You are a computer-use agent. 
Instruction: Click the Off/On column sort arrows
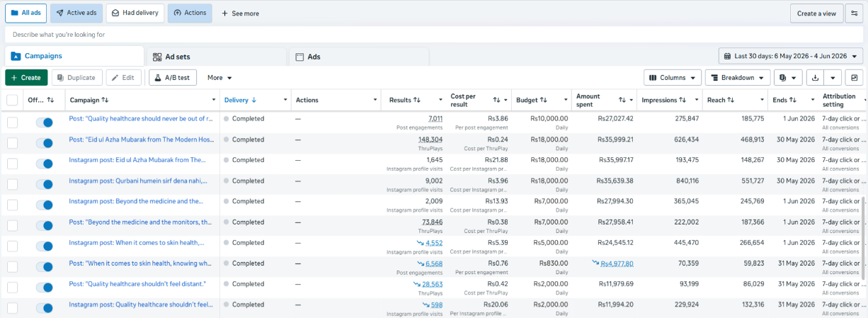click(50, 100)
